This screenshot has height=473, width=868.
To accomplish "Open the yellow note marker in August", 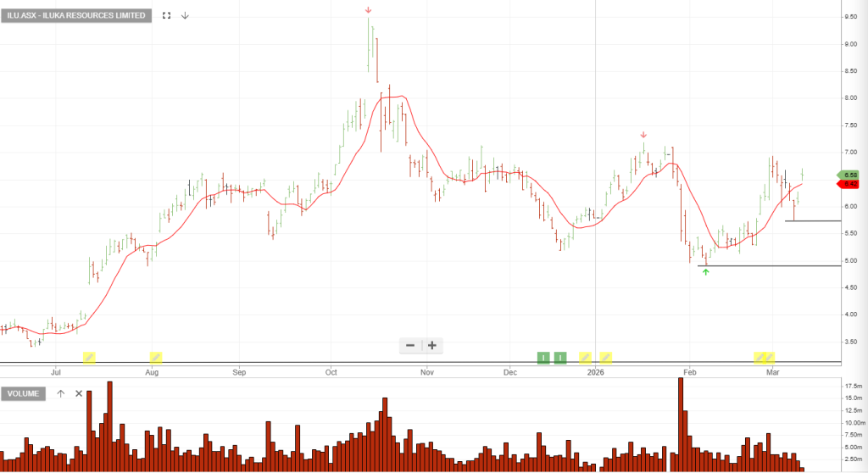I will [156, 357].
